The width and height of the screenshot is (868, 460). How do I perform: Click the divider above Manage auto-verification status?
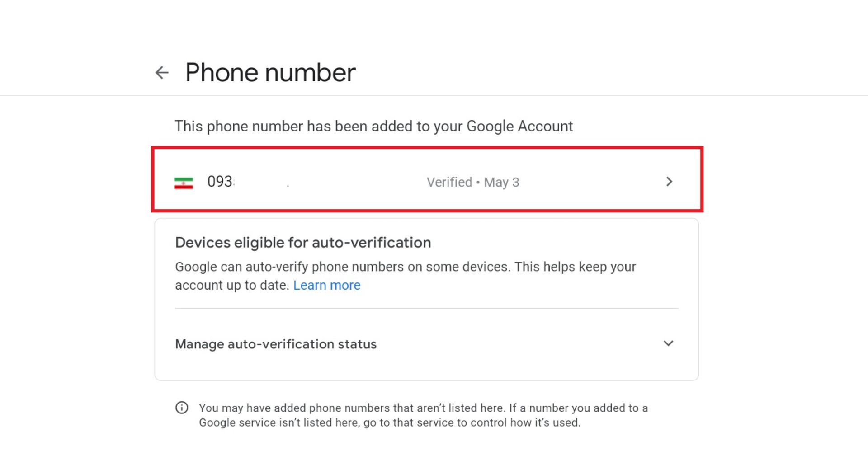tap(426, 309)
